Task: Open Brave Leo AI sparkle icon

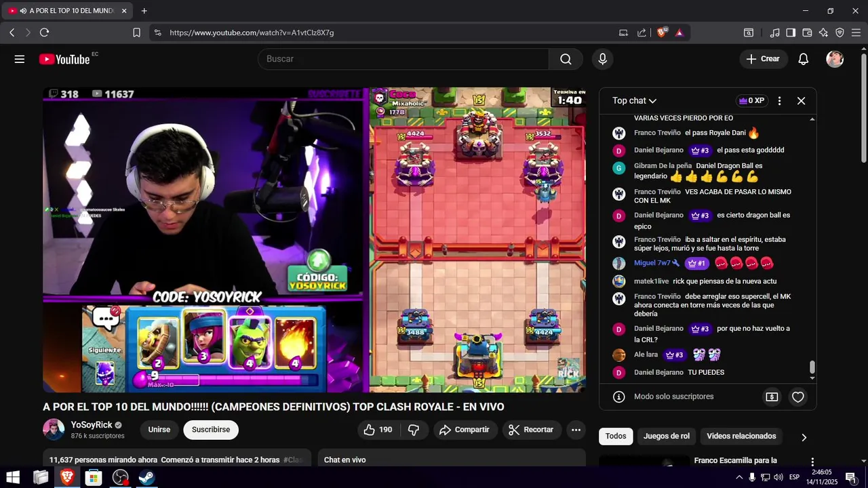Action: tap(823, 32)
